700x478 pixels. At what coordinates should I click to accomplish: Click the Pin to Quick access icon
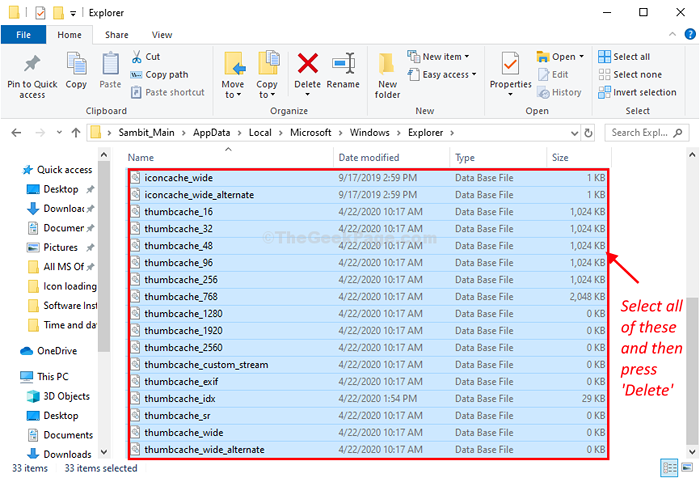click(32, 64)
